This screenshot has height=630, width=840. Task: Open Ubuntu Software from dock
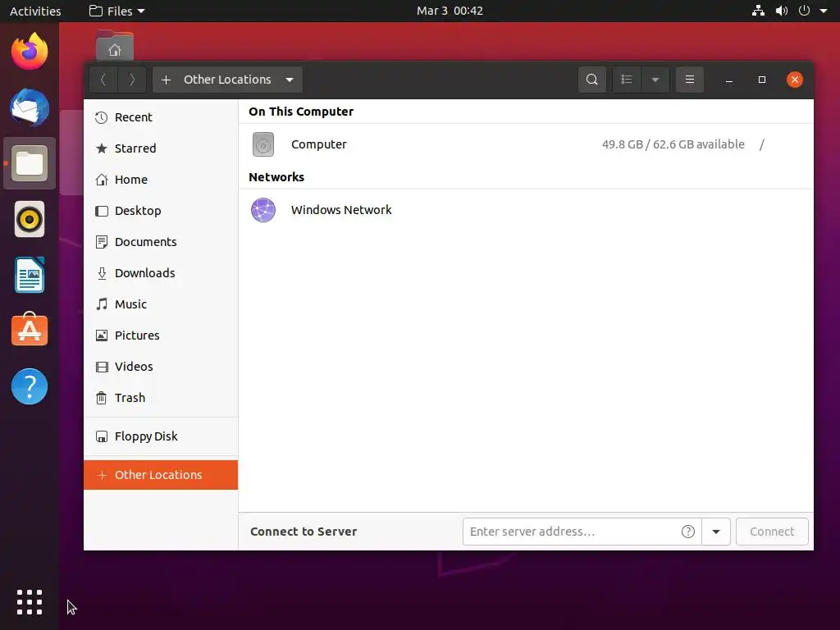tap(30, 330)
